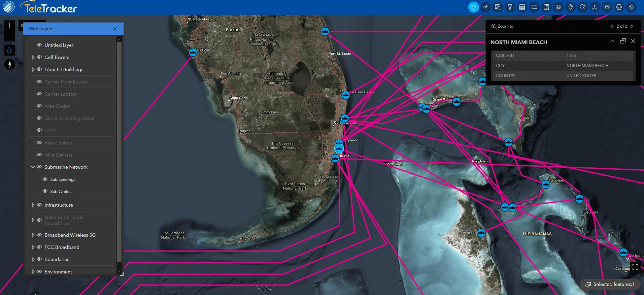This screenshot has height=295, width=644.
Task: Toggle visibility of Fiber Lit Buildings
Action: 39,69
